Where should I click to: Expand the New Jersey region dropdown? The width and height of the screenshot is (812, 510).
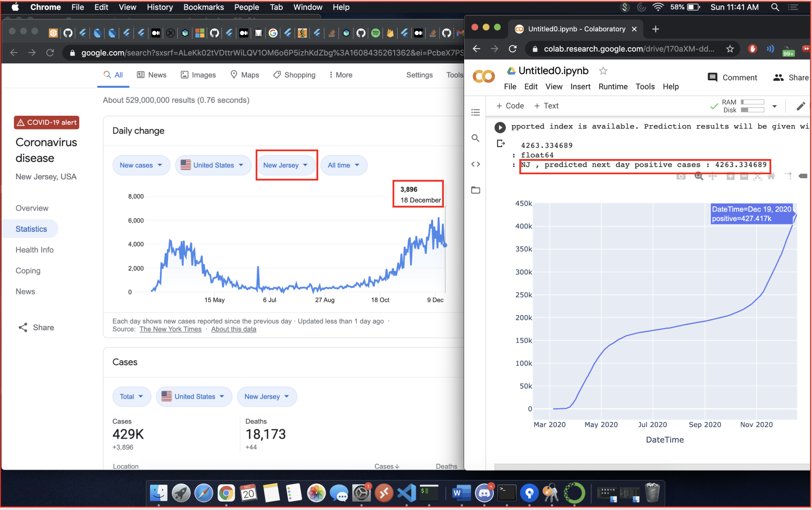[286, 165]
